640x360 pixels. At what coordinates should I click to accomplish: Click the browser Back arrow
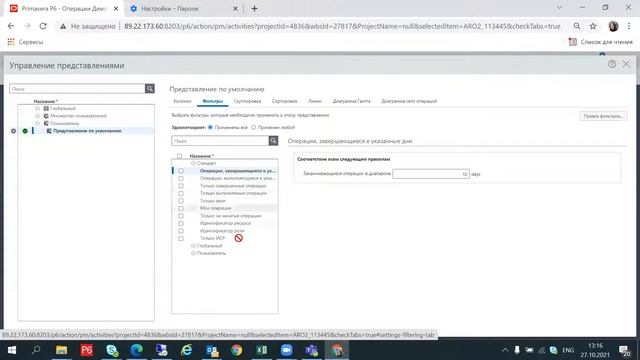pyautogui.click(x=11, y=26)
